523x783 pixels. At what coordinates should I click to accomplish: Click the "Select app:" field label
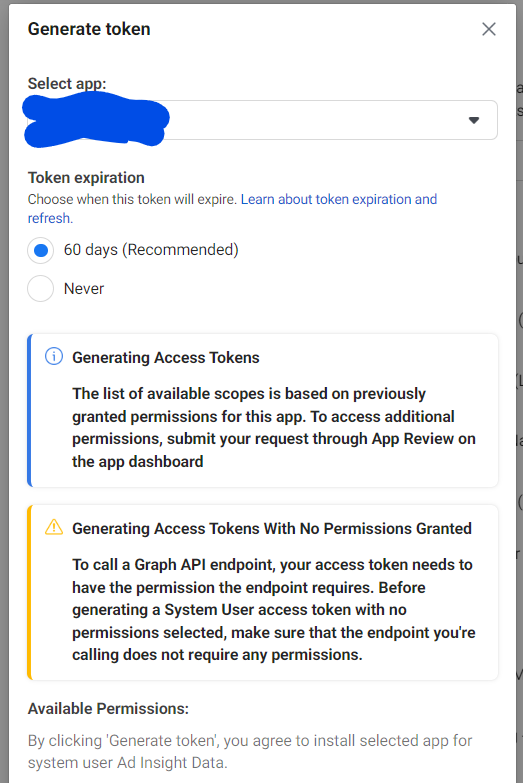click(67, 83)
